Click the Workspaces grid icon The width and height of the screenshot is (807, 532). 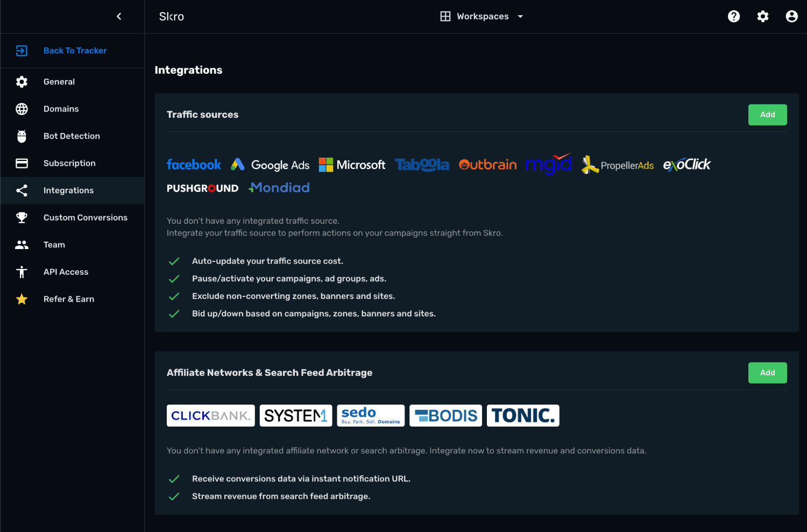click(445, 16)
